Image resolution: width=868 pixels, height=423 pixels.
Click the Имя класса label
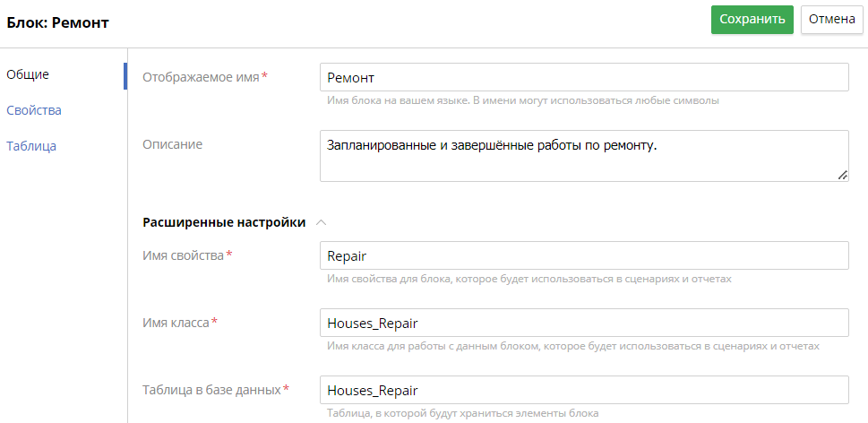[x=176, y=323]
